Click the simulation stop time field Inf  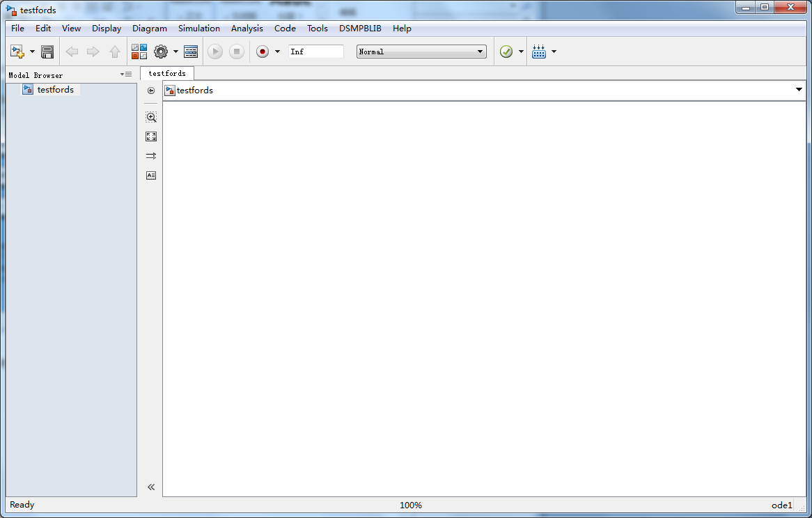[x=316, y=52]
